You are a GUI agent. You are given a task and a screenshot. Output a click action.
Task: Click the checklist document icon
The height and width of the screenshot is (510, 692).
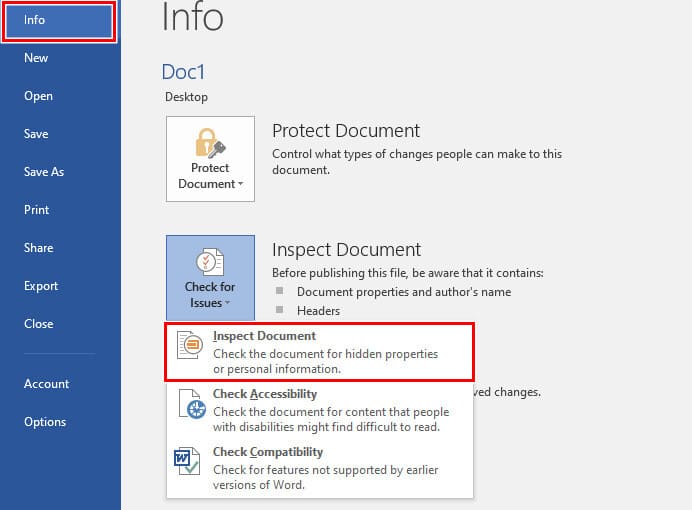click(210, 262)
